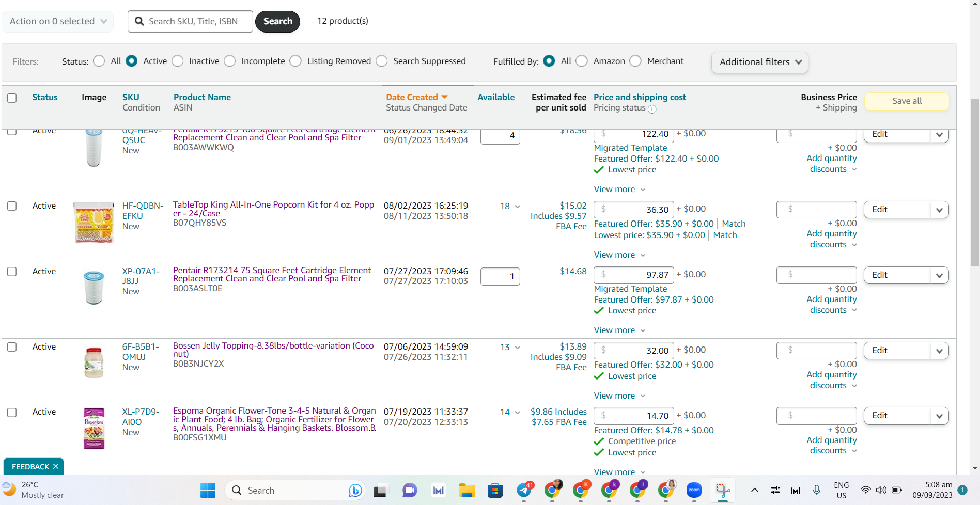Open Wi-Fi network settings in the tray
980x505 pixels.
(x=865, y=490)
